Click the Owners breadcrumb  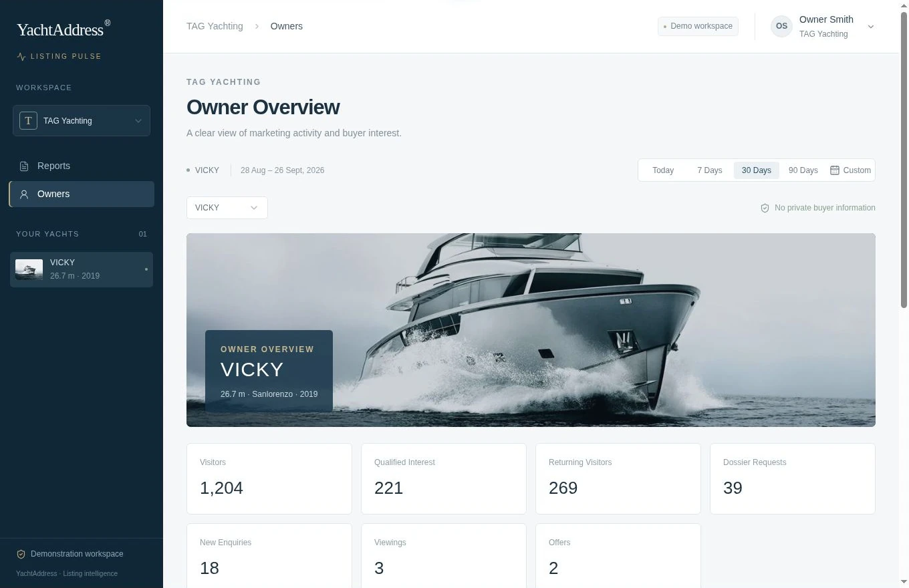[x=286, y=26]
